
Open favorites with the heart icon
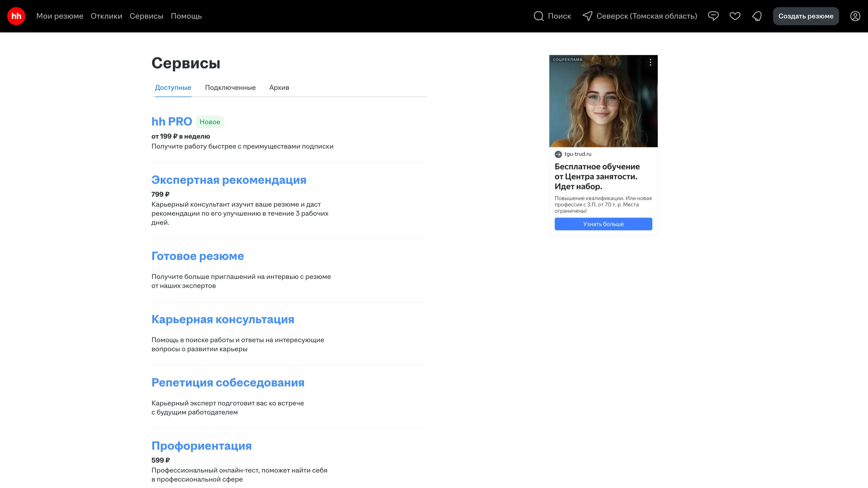(x=735, y=16)
